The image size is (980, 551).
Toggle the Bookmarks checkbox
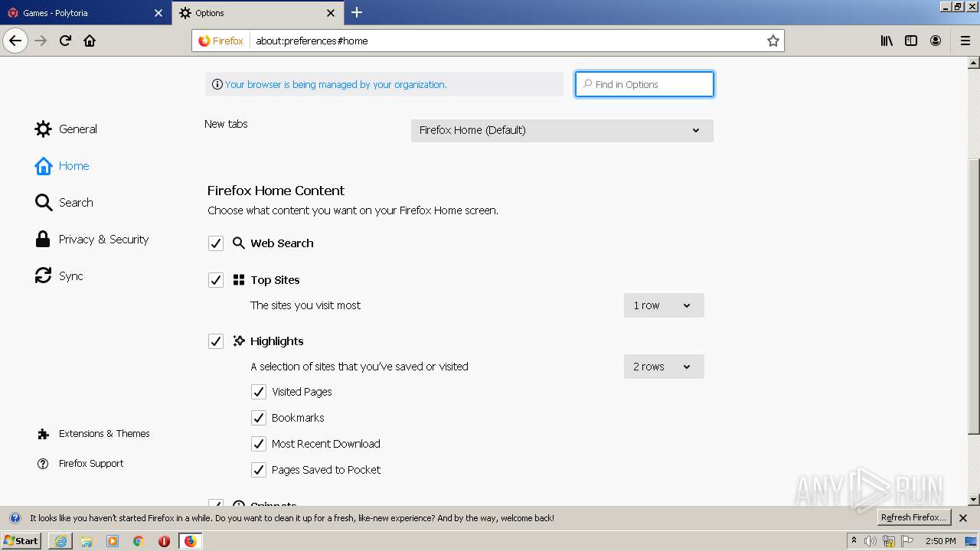259,418
